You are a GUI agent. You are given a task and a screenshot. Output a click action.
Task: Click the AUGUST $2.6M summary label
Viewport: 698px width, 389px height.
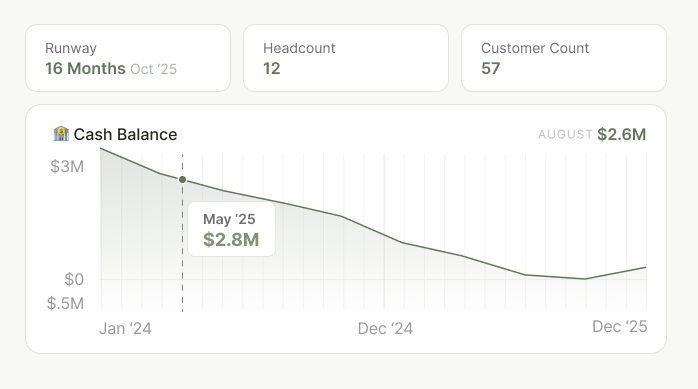click(592, 134)
